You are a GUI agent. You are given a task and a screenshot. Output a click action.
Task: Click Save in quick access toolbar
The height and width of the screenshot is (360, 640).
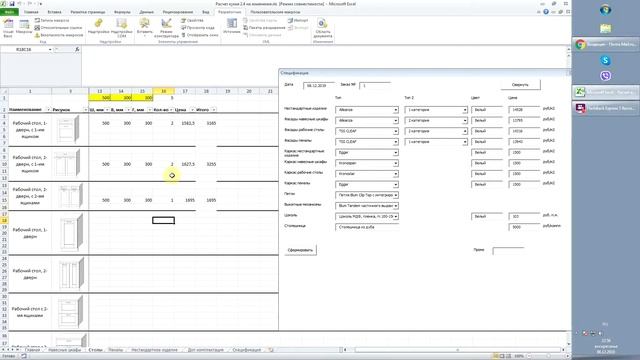pos(12,4)
